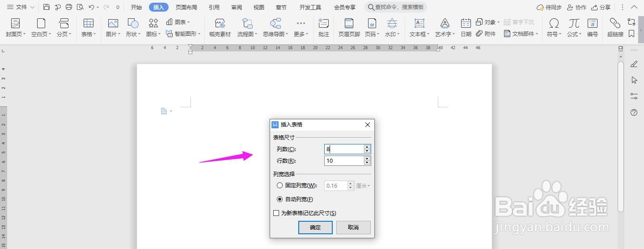Cancel the insert table dialog with 取消
This screenshot has width=644, height=249.
tap(353, 227)
